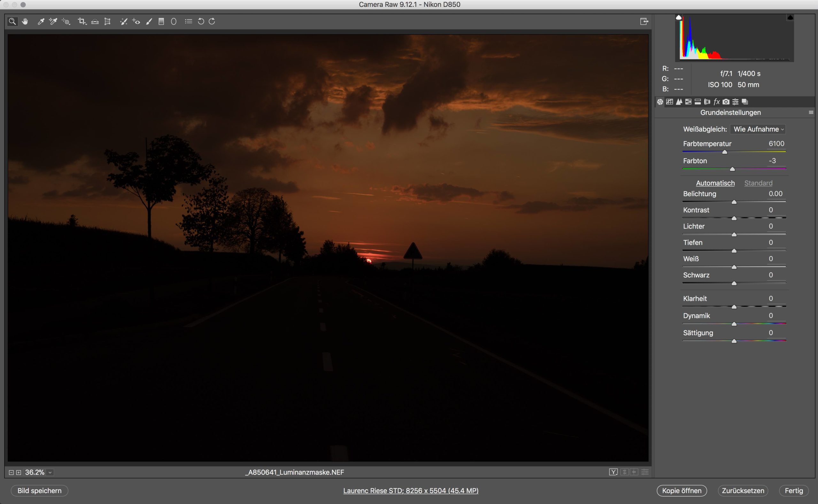Click the Belichtung value field 0.00

(x=776, y=194)
